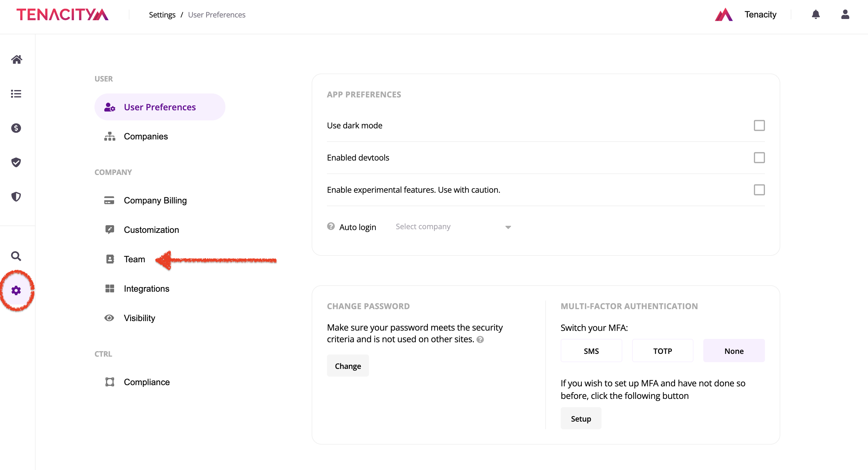
Task: Open the Home icon in sidebar
Action: tap(17, 59)
